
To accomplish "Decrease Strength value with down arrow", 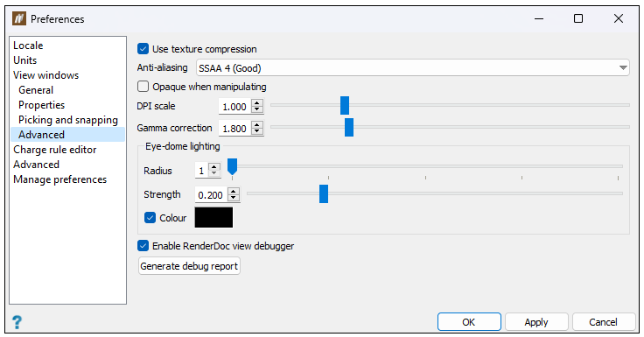I will pos(234,198).
